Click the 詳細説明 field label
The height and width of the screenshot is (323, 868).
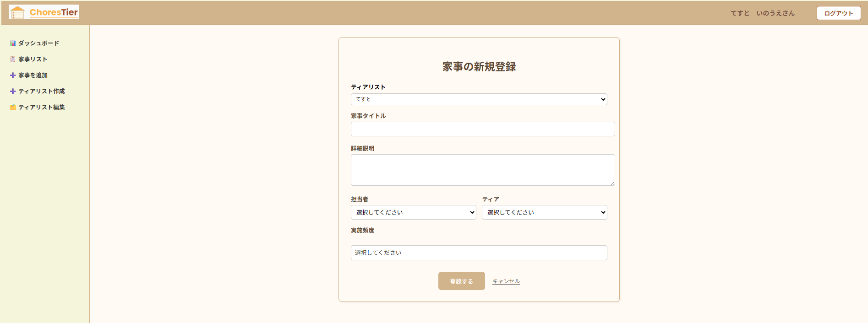point(363,148)
